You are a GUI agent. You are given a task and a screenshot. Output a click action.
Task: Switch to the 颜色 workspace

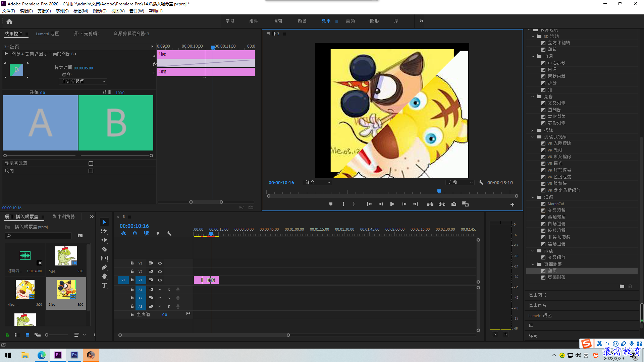pos(302,21)
